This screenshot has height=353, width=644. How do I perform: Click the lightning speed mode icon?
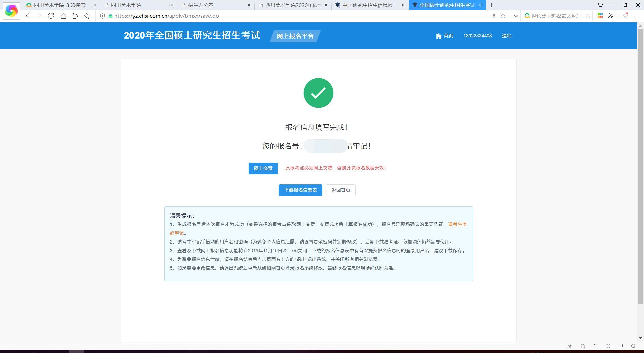click(x=494, y=16)
